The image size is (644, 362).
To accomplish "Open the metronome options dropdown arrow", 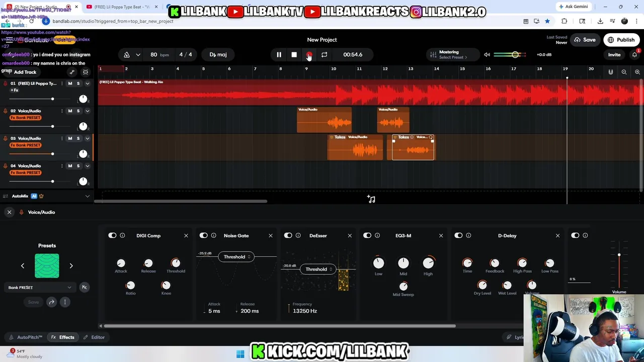I will (138, 54).
